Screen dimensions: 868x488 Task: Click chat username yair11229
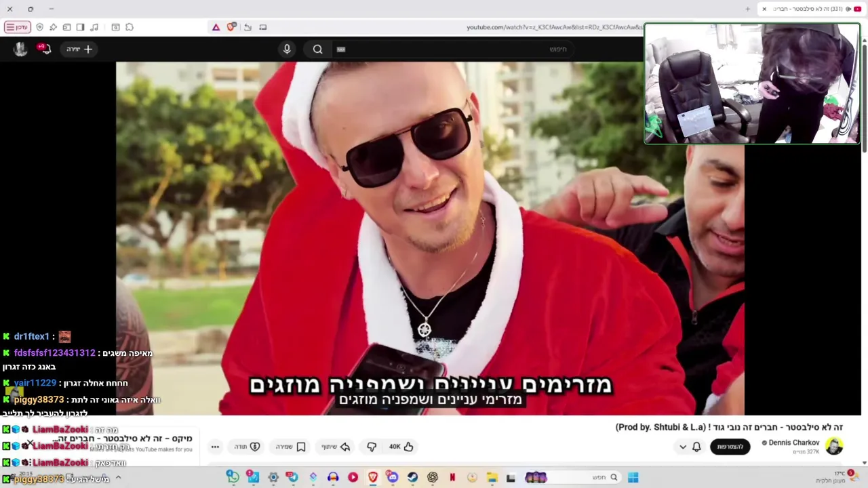(35, 383)
